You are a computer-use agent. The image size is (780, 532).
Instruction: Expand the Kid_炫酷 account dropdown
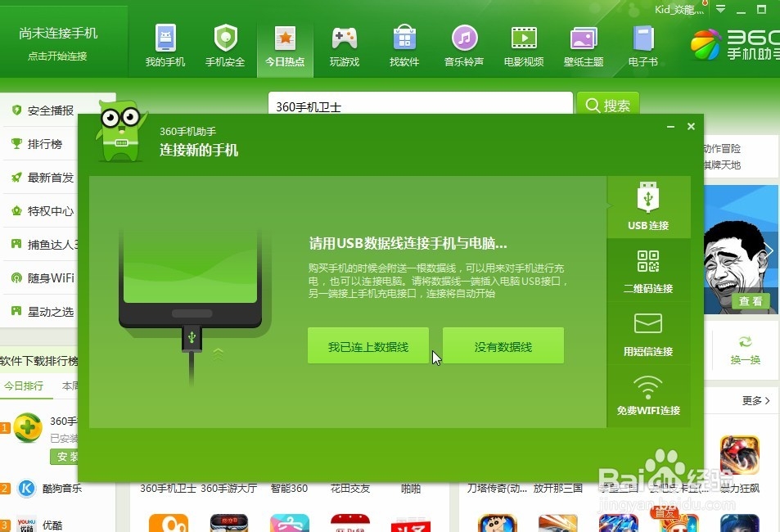tap(676, 9)
